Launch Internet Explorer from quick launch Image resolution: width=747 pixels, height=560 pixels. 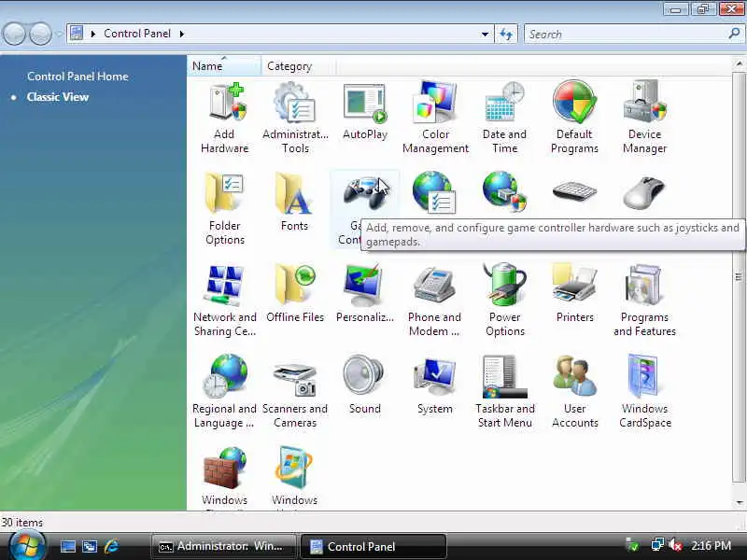(x=112, y=546)
